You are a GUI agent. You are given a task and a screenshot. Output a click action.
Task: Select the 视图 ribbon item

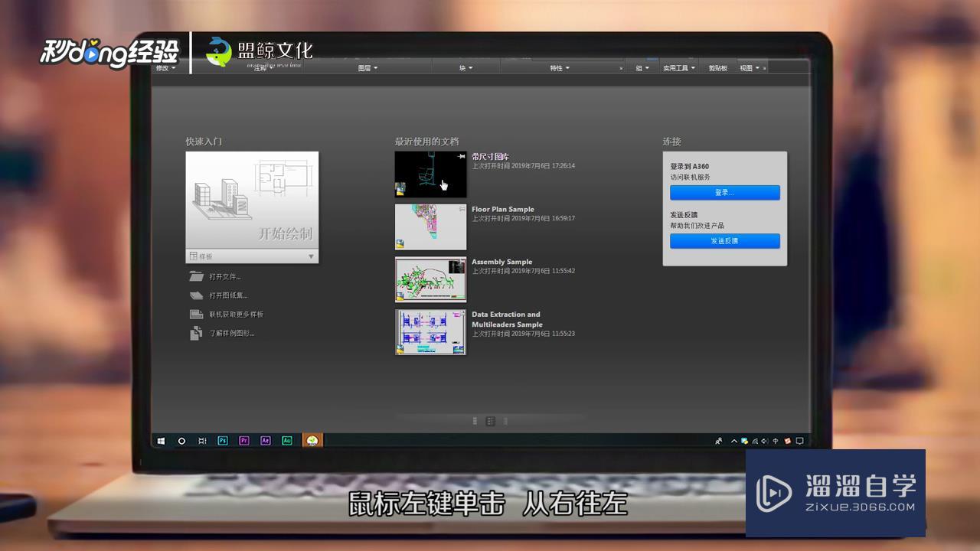click(748, 67)
